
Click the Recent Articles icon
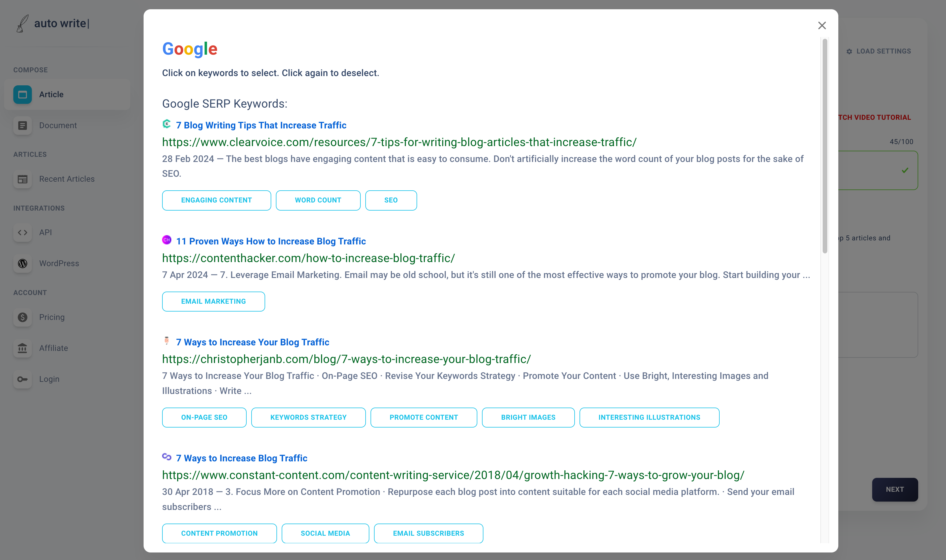[x=23, y=179]
